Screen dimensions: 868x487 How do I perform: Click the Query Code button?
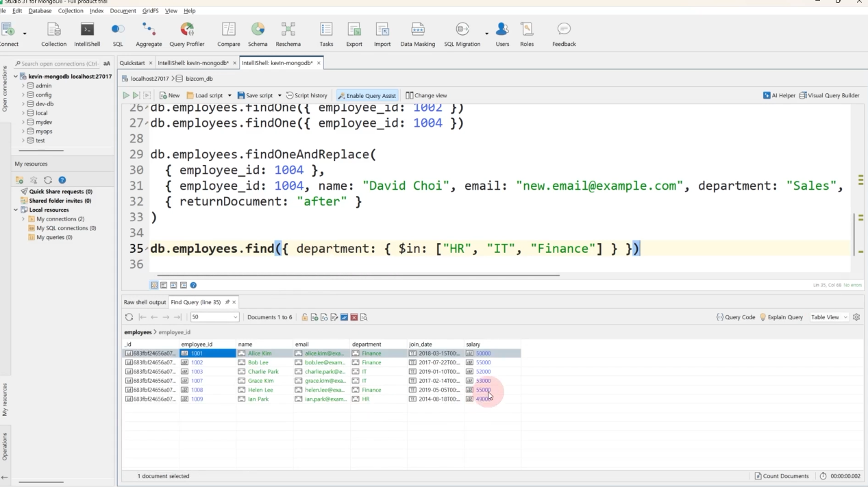pyautogui.click(x=735, y=317)
